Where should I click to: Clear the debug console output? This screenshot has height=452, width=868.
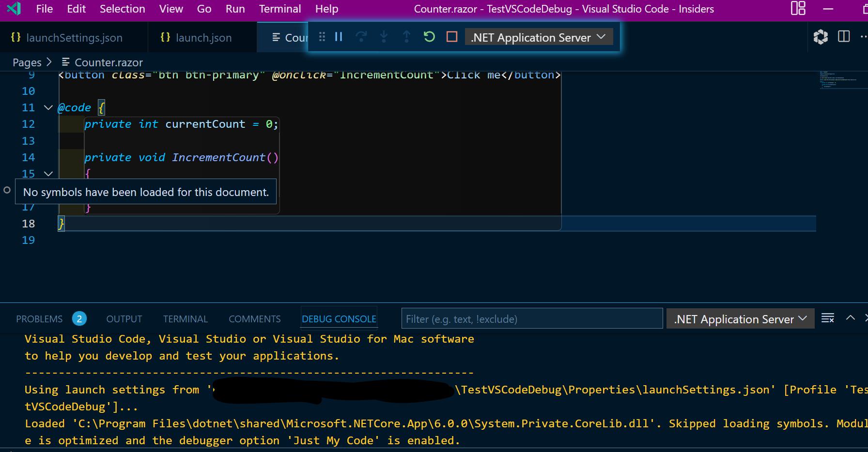point(827,318)
